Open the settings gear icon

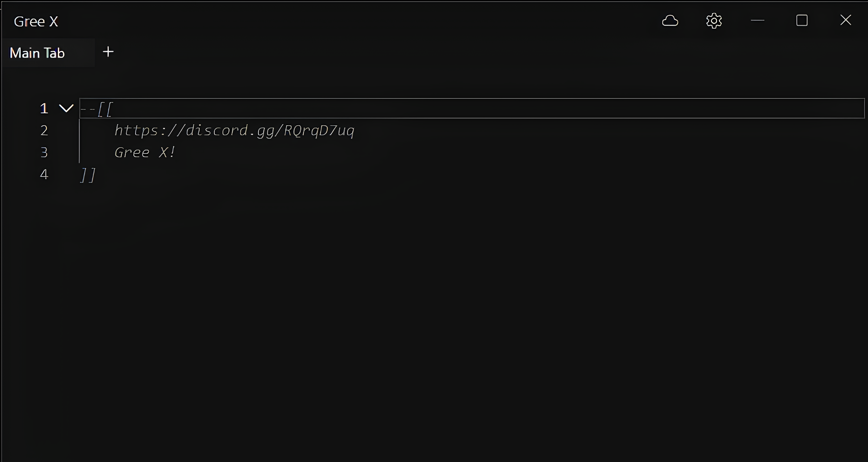[714, 21]
